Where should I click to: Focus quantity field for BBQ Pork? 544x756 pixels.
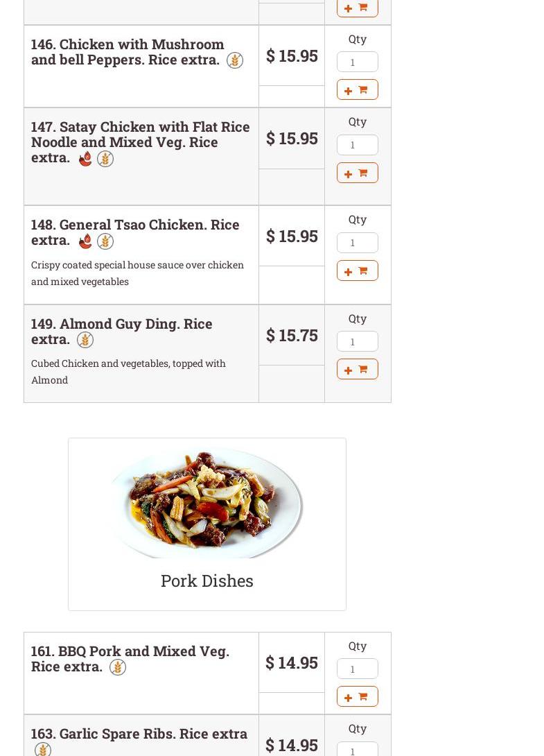point(357,669)
